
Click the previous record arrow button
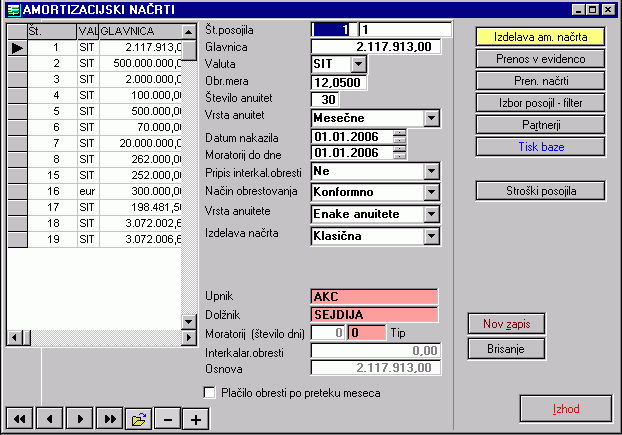tap(50, 417)
